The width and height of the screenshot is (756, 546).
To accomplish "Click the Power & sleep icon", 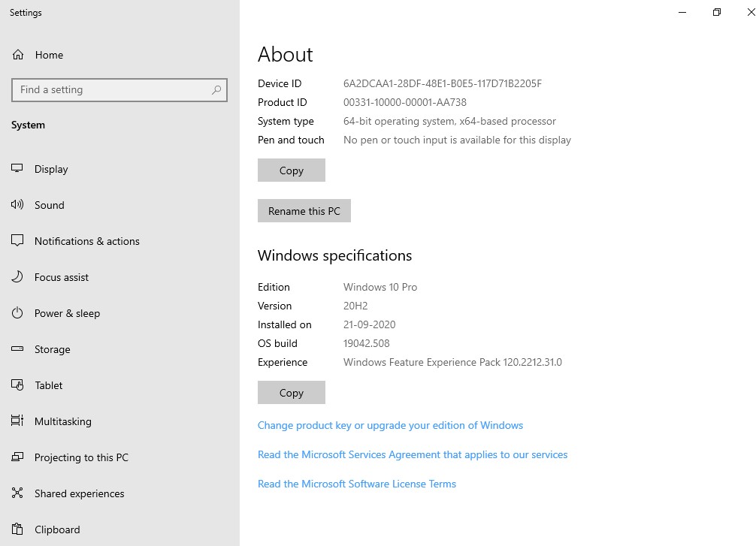I will click(x=17, y=312).
